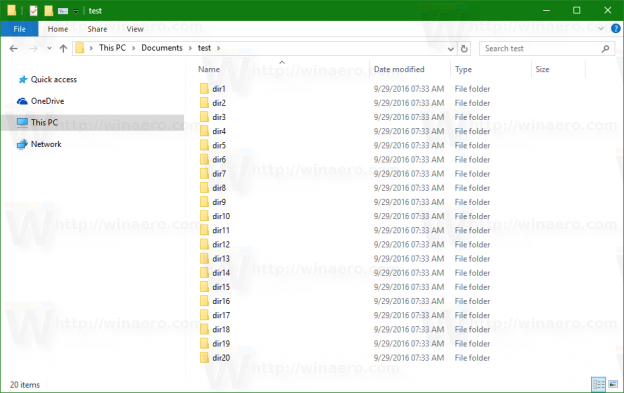
Task: Select OneDrive in navigation pane
Action: 47,101
